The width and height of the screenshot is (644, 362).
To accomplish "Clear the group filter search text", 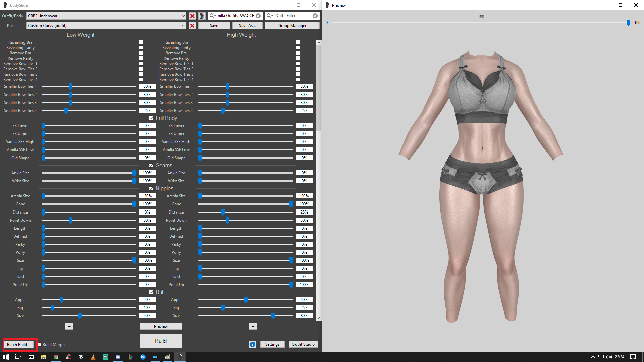I will coord(258,16).
